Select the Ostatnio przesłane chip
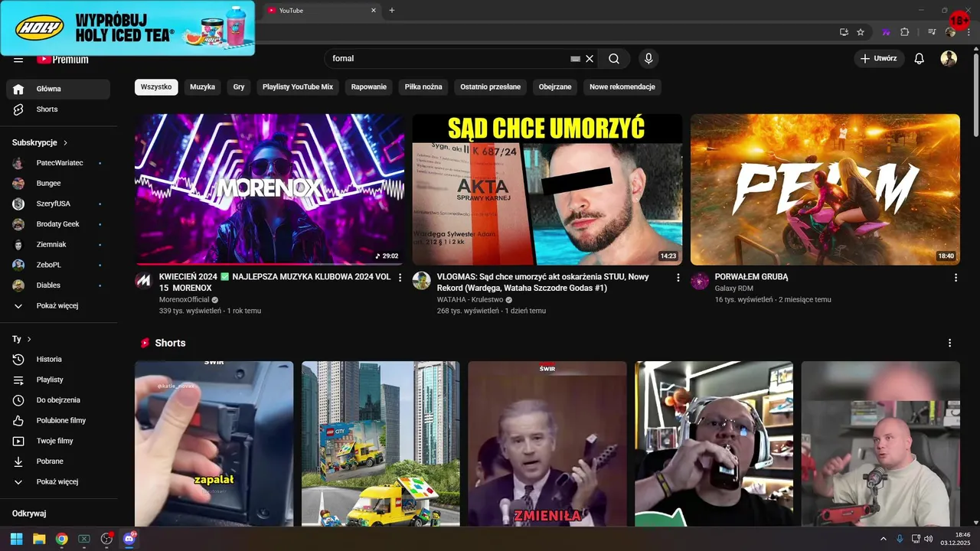Viewport: 980px width, 551px height. pyautogui.click(x=490, y=87)
